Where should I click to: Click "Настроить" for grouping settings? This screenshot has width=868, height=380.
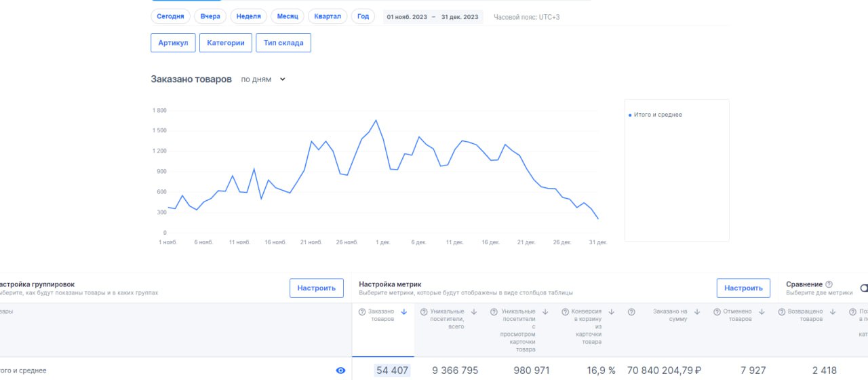[x=316, y=288]
